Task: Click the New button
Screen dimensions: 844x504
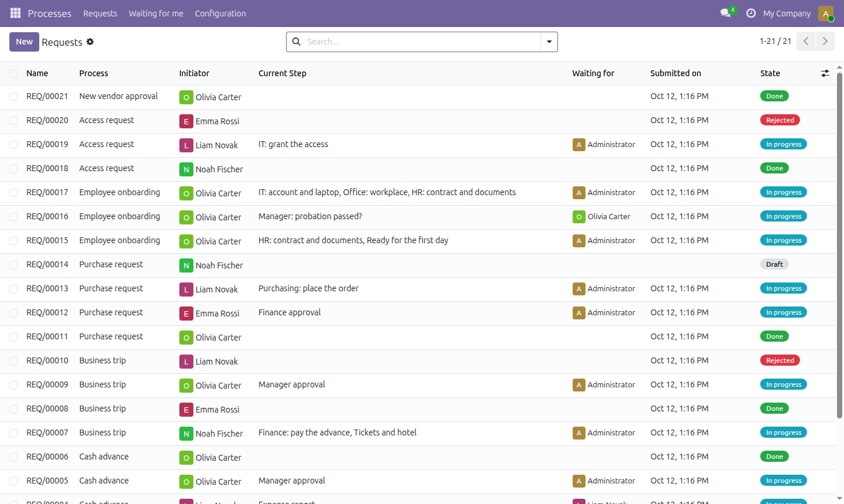Action: click(24, 42)
